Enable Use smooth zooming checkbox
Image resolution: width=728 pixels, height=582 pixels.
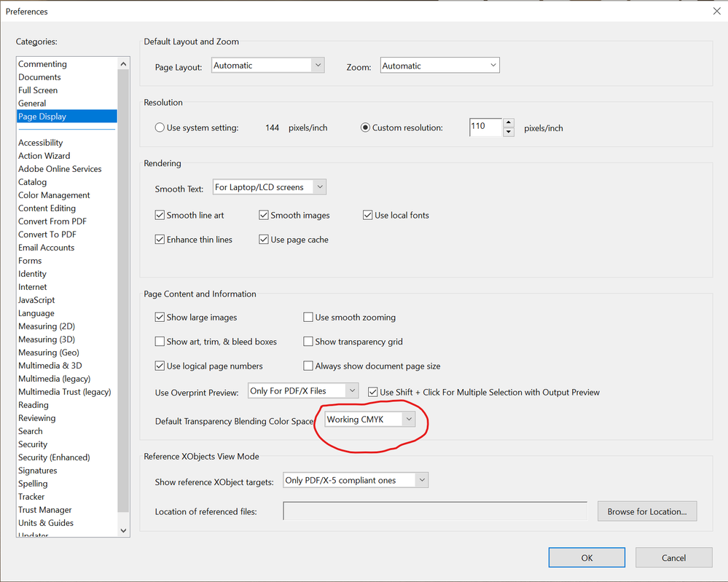point(308,318)
